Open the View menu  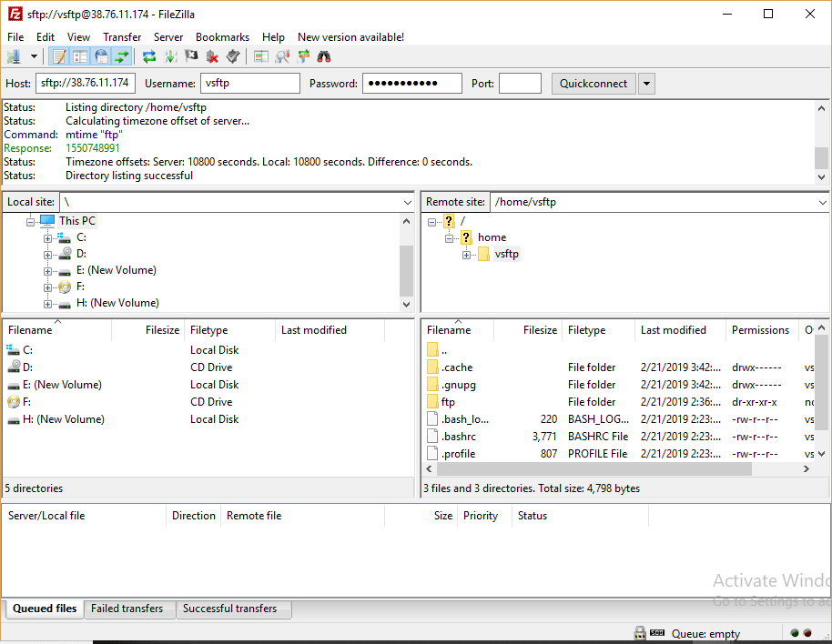[78, 37]
